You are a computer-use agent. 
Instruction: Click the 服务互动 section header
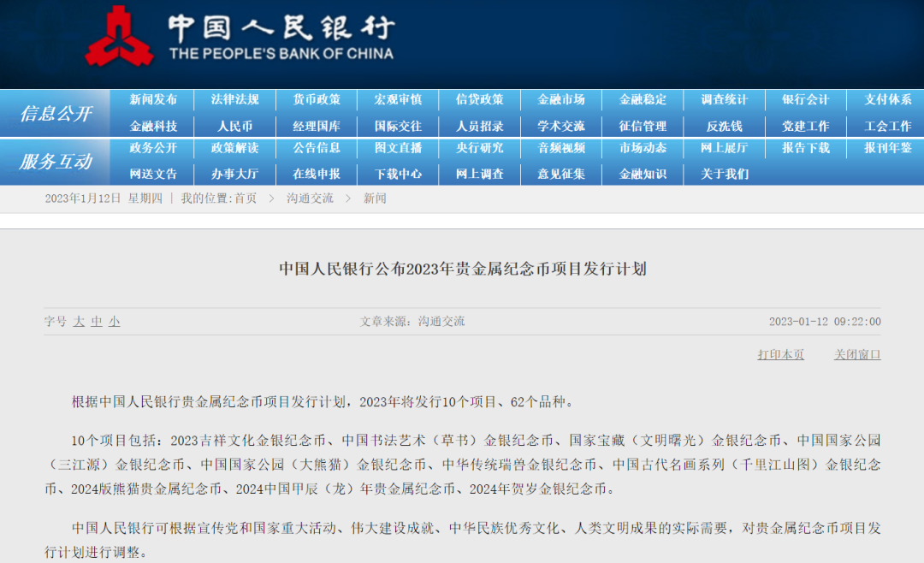[56, 162]
